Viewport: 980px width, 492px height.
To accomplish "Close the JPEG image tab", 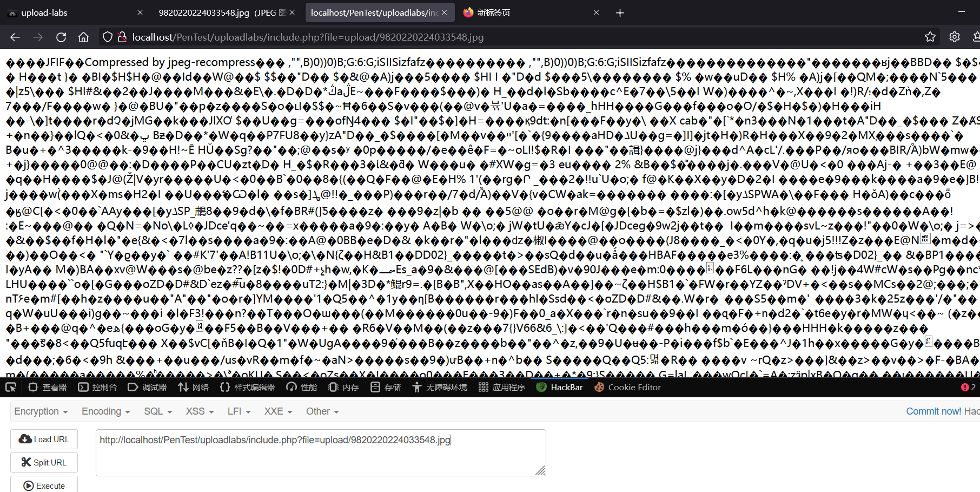I will click(x=292, y=12).
